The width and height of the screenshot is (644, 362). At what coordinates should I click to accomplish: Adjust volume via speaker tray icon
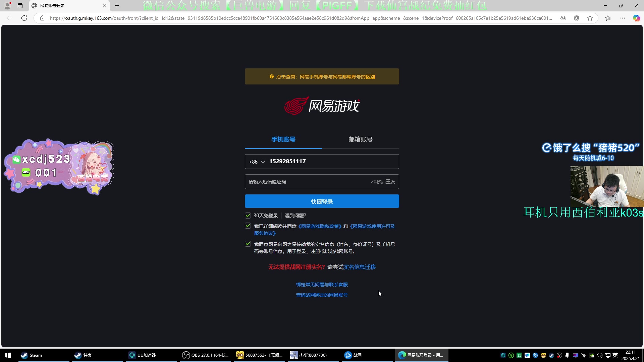(x=600, y=355)
